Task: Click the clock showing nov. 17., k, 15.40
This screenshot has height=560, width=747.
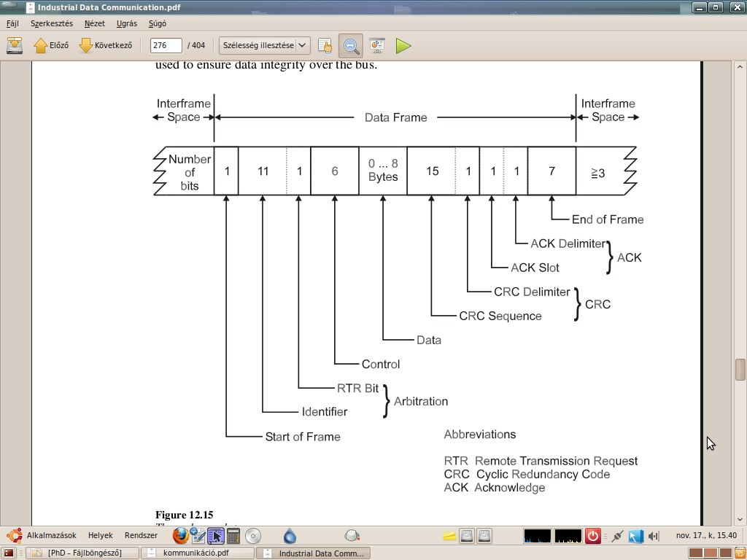Action: [706, 536]
